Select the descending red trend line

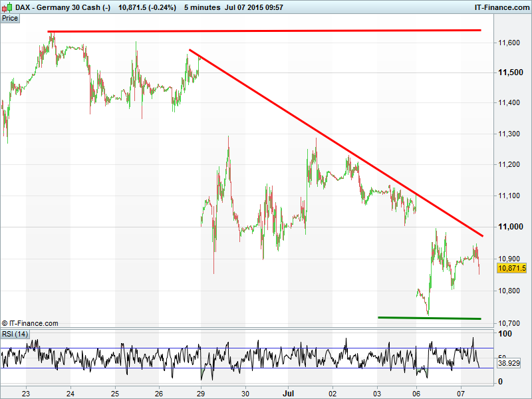tap(336, 143)
